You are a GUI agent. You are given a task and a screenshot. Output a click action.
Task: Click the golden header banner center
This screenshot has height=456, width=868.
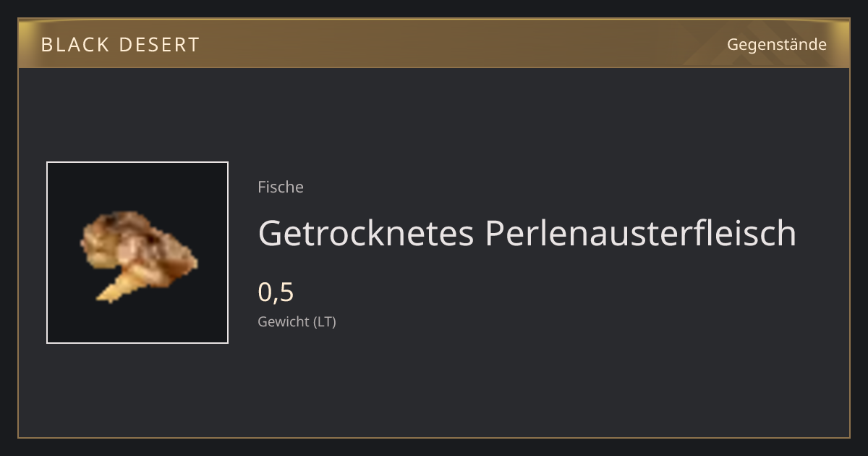(434, 43)
